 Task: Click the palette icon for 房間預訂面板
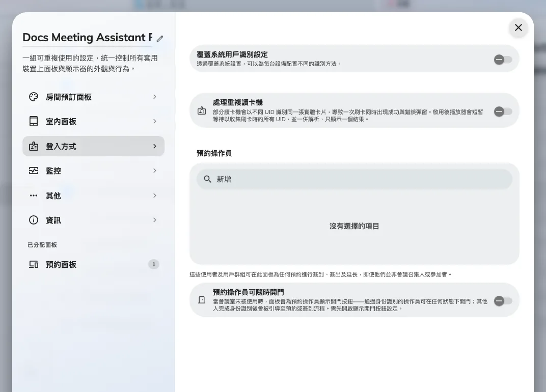tap(34, 97)
